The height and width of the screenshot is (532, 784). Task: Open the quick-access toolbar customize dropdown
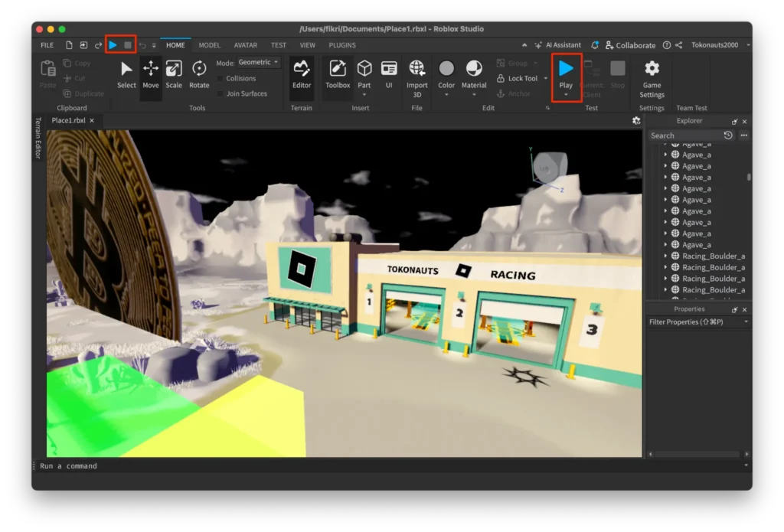point(154,45)
